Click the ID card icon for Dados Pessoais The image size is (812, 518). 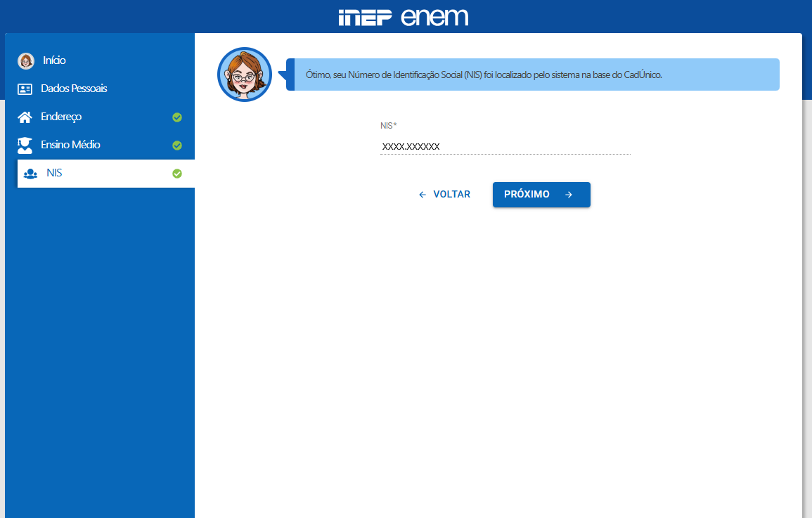tap(25, 89)
